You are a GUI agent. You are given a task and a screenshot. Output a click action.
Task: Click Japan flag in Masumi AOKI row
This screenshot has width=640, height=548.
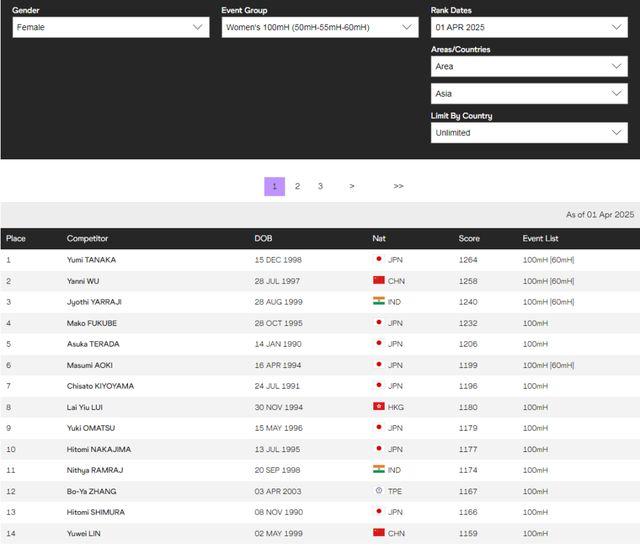(x=379, y=364)
